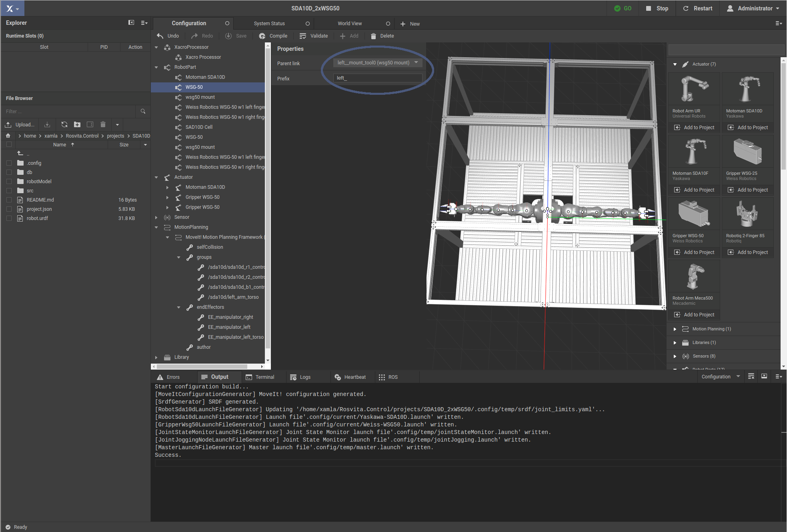The height and width of the screenshot is (532, 787).
Task: Click the home icon in the path breadcrumb
Action: (x=8, y=136)
